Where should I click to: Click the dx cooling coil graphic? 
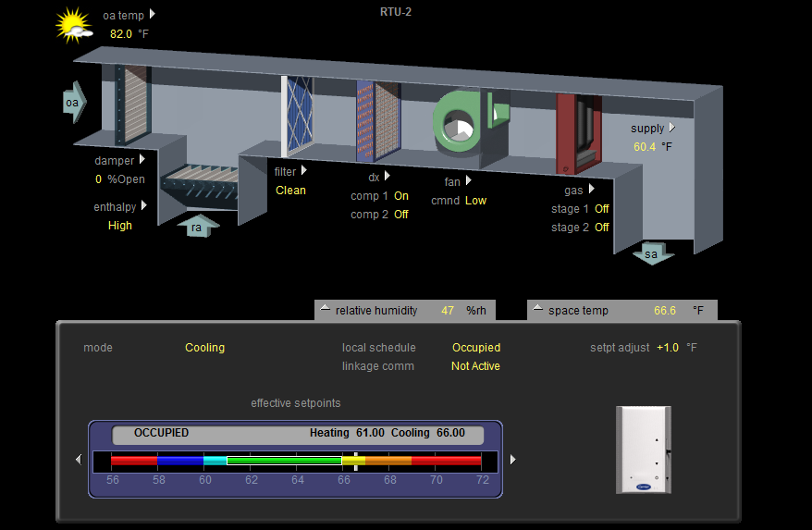[378, 122]
